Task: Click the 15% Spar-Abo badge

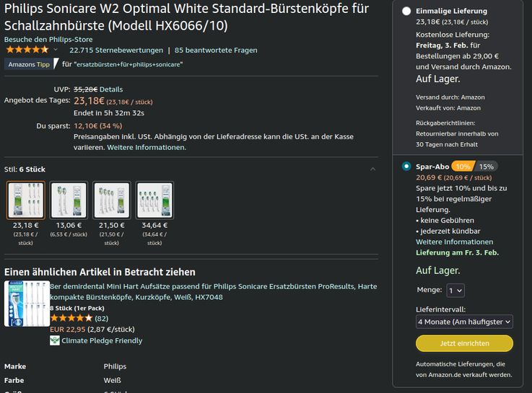Action: (x=487, y=167)
